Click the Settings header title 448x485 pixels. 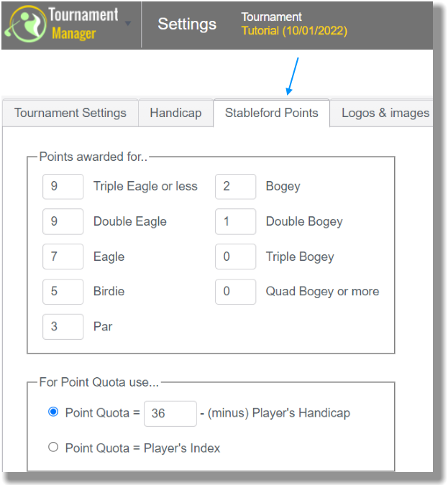point(187,24)
